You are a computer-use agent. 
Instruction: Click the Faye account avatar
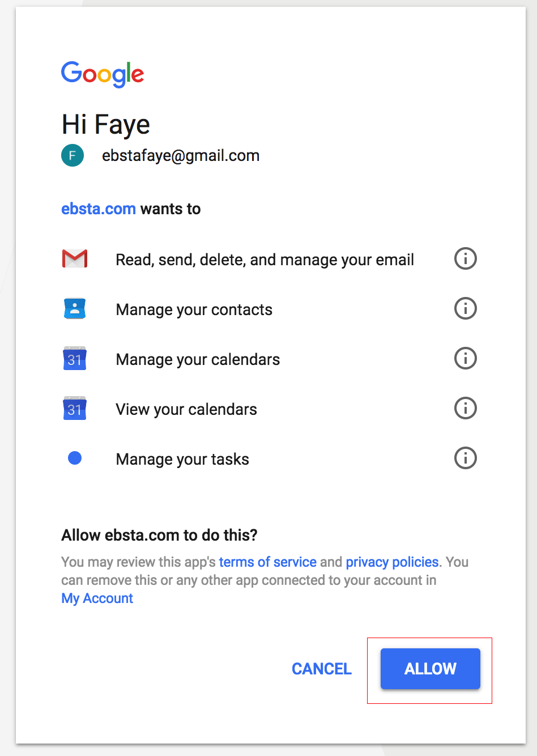coord(73,156)
